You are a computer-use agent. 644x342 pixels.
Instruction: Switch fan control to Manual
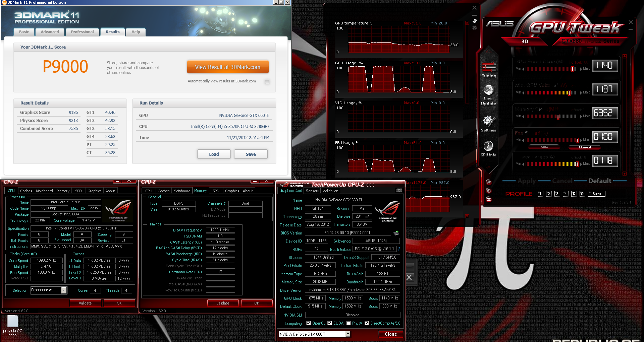[585, 147]
